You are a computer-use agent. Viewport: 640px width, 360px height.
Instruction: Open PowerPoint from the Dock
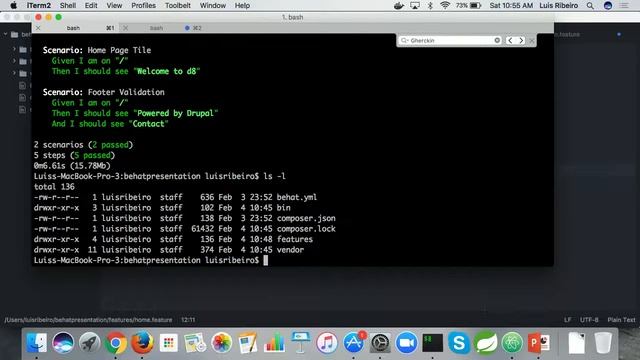click(538, 343)
